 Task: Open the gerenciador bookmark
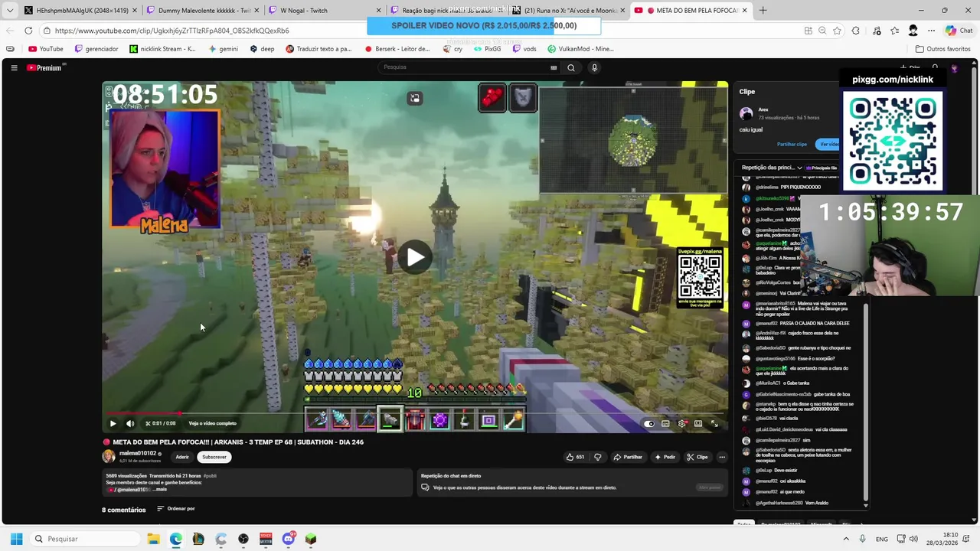click(x=96, y=49)
